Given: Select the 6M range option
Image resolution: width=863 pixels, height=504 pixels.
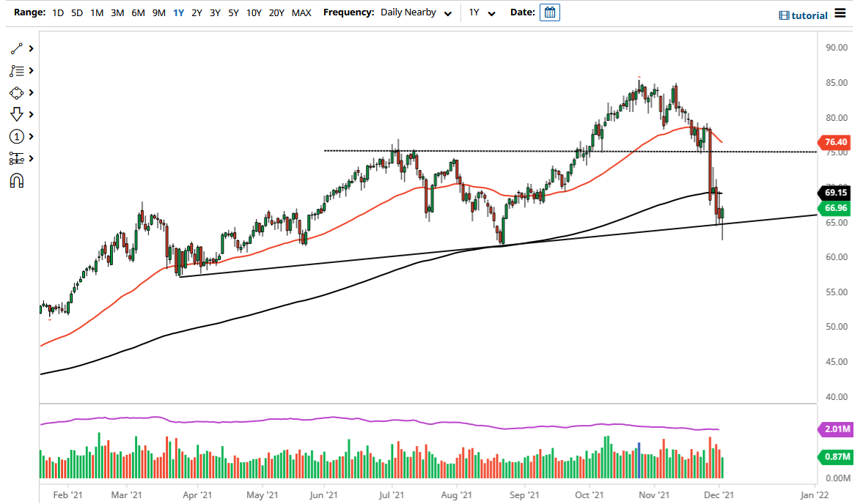Looking at the screenshot, I should point(136,12).
